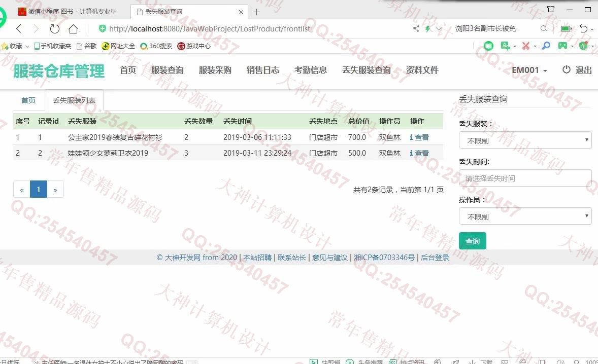Open the 考勤信息 navigation menu item
598x364 pixels.
point(310,70)
